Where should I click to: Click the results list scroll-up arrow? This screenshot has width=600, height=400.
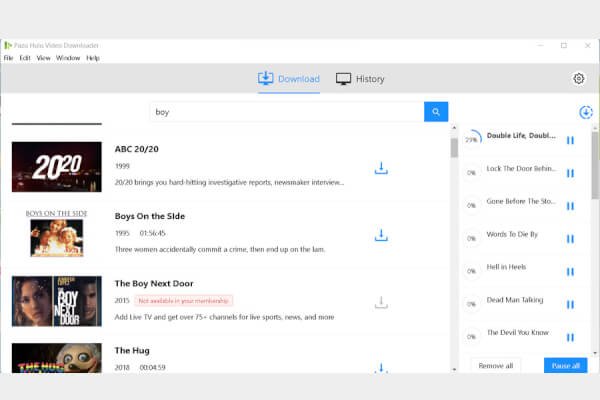pos(454,127)
